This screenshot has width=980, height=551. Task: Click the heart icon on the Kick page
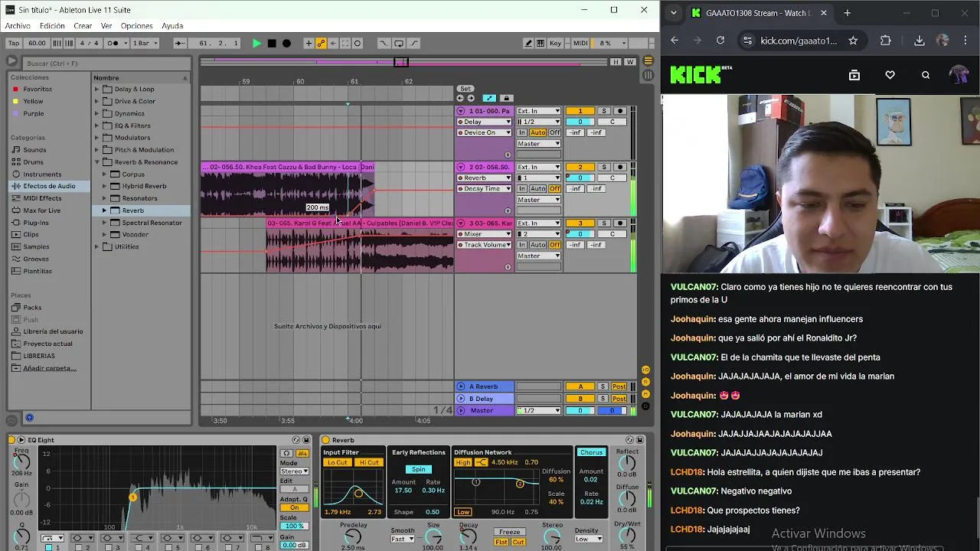890,75
